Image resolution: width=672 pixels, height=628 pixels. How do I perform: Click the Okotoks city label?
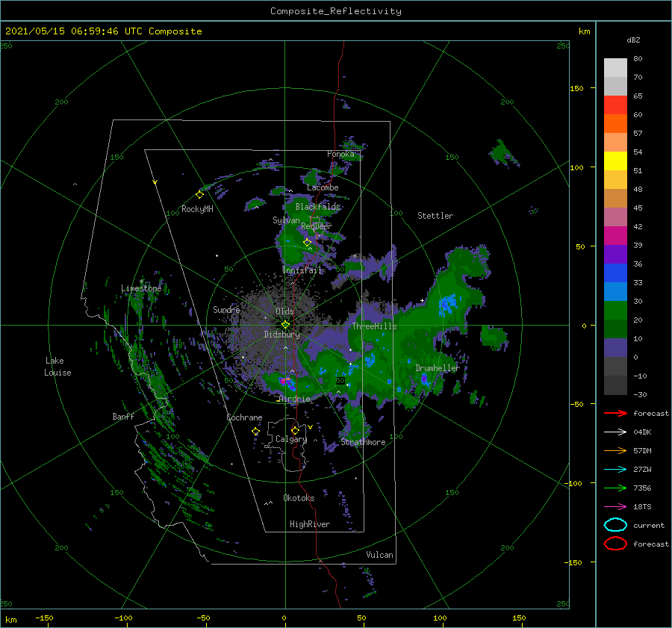pos(299,498)
